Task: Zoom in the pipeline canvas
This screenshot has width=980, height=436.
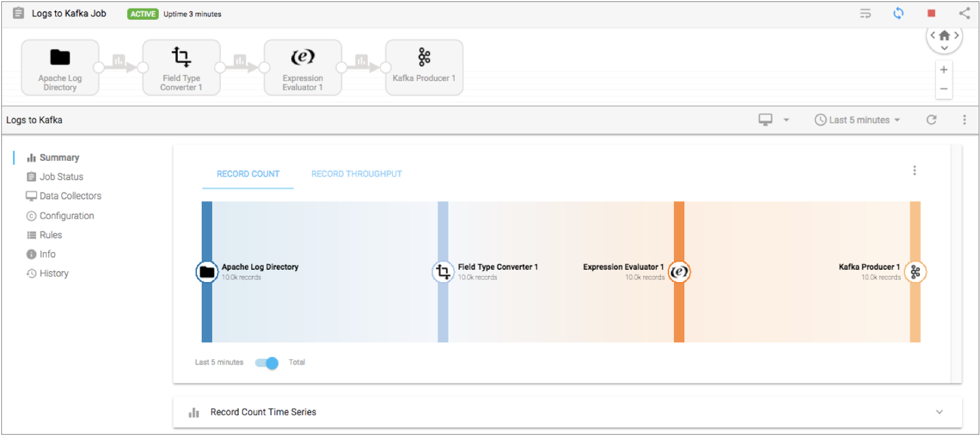Action: pyautogui.click(x=944, y=69)
